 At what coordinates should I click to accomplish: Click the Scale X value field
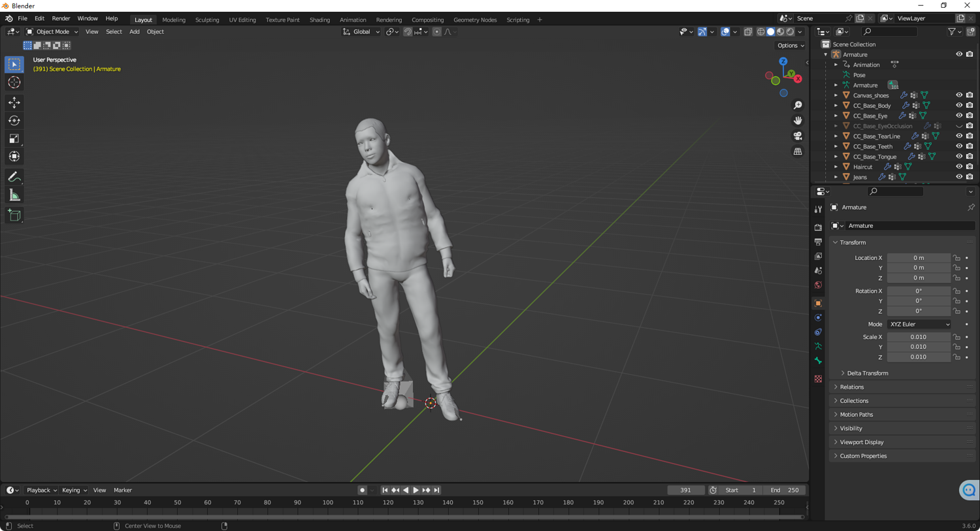(x=919, y=337)
